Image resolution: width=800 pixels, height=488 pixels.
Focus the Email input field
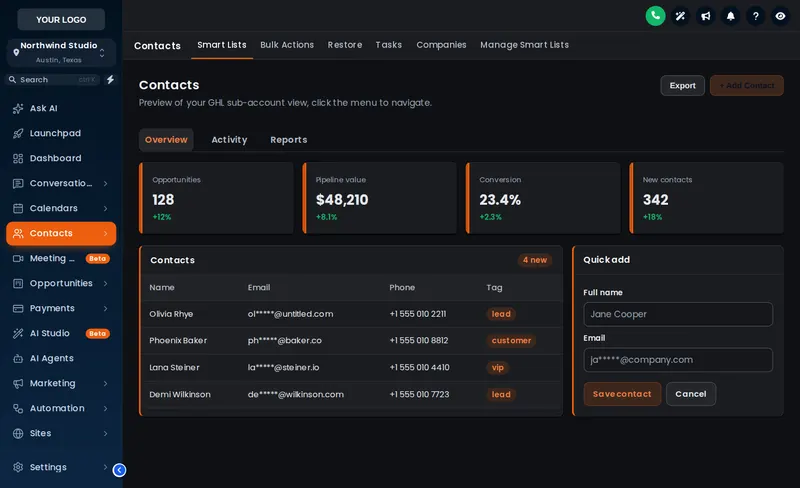678,360
